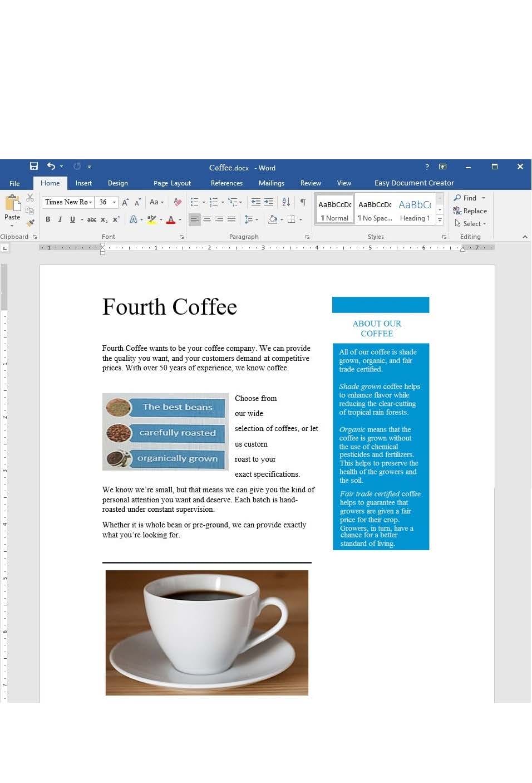Toggle show paragraph marks (pilcrow)
The width and height of the screenshot is (532, 783).
point(303,202)
